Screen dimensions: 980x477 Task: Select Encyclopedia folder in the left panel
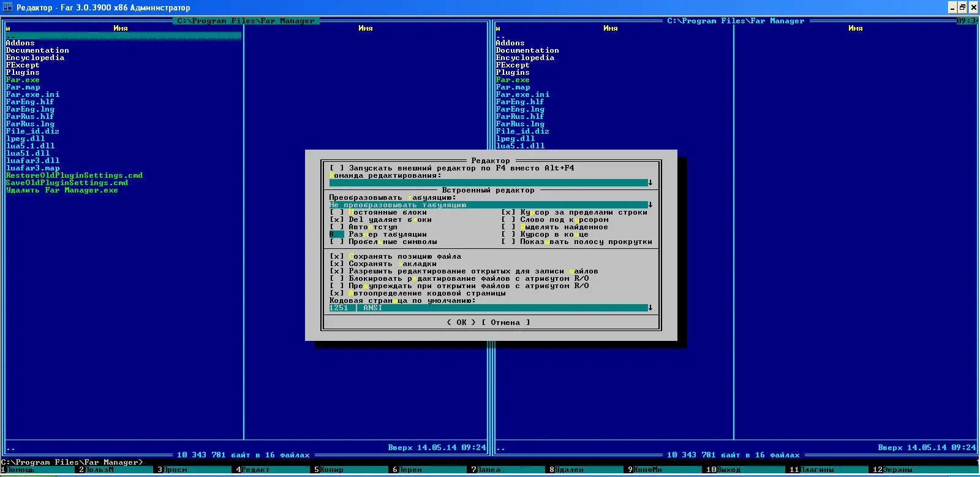click(x=35, y=58)
